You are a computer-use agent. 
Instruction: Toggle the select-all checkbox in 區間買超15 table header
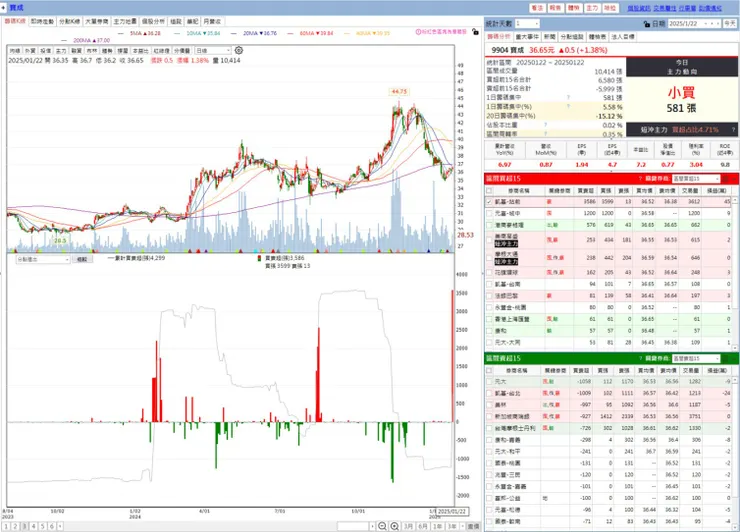click(x=489, y=191)
